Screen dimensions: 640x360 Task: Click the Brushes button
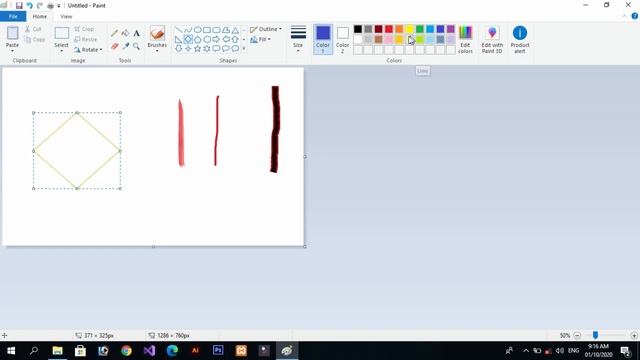[157, 36]
